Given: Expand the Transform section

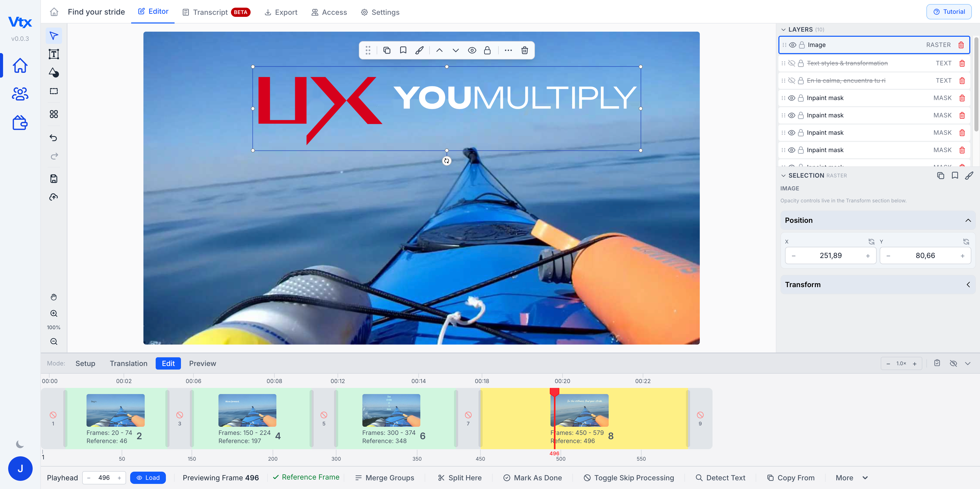Looking at the screenshot, I should pos(968,285).
